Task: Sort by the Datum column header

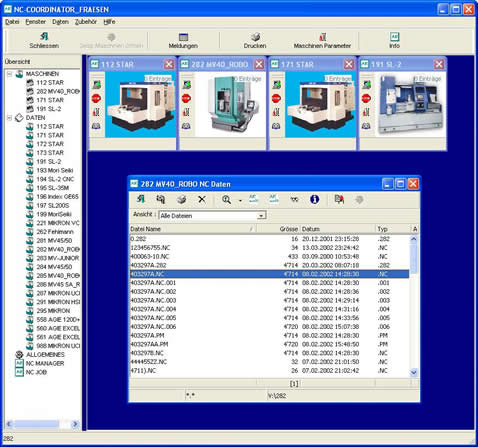Action: tap(338, 229)
